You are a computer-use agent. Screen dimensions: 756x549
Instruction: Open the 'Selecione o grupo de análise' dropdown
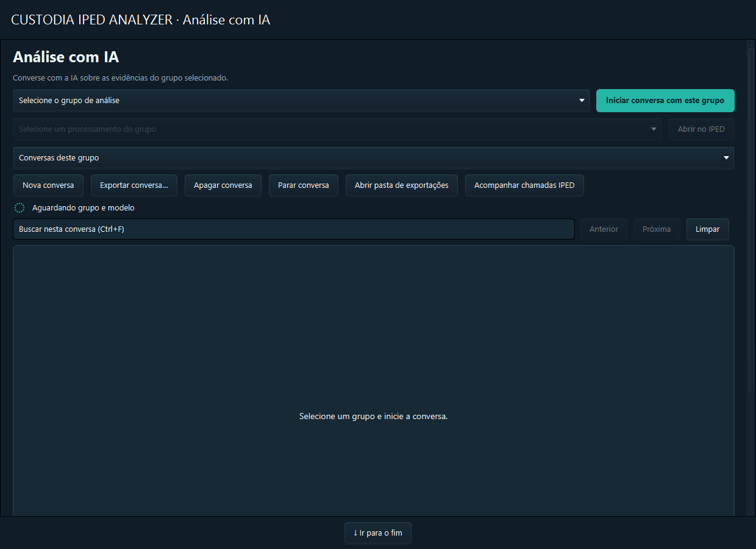(x=301, y=101)
